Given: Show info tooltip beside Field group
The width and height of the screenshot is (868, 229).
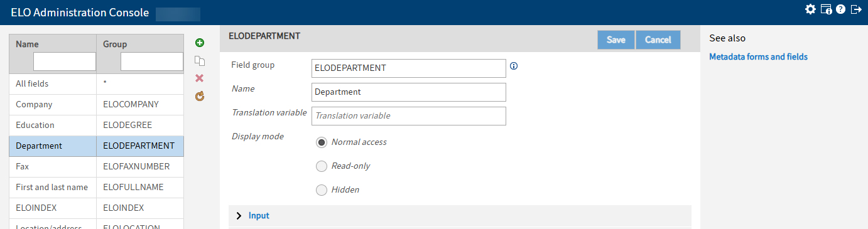Looking at the screenshot, I should (x=514, y=66).
